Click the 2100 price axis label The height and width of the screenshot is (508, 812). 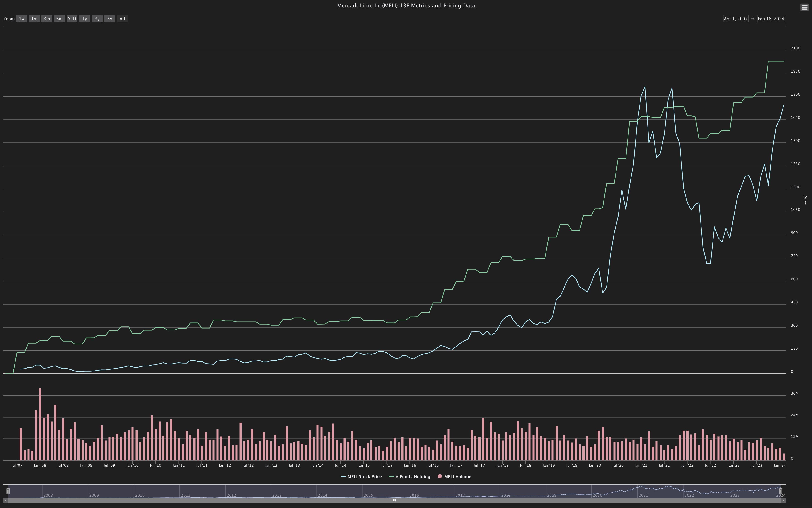(795, 48)
